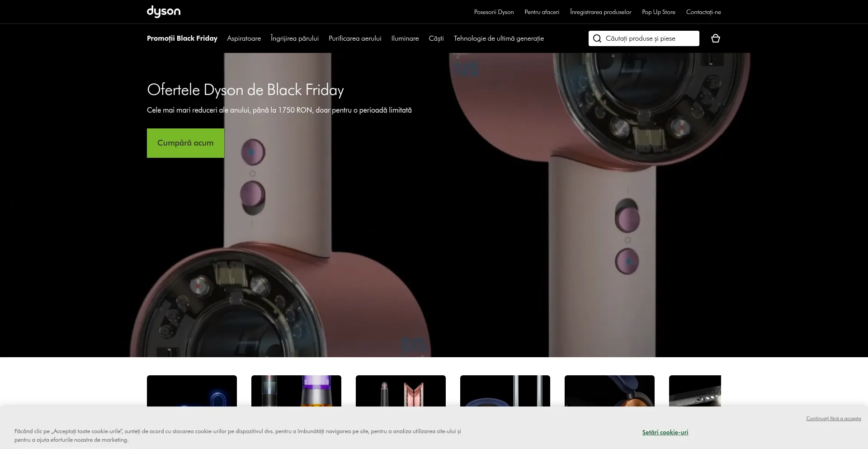This screenshot has width=868, height=449.
Task: Expand the Iluminare category
Action: (x=405, y=38)
